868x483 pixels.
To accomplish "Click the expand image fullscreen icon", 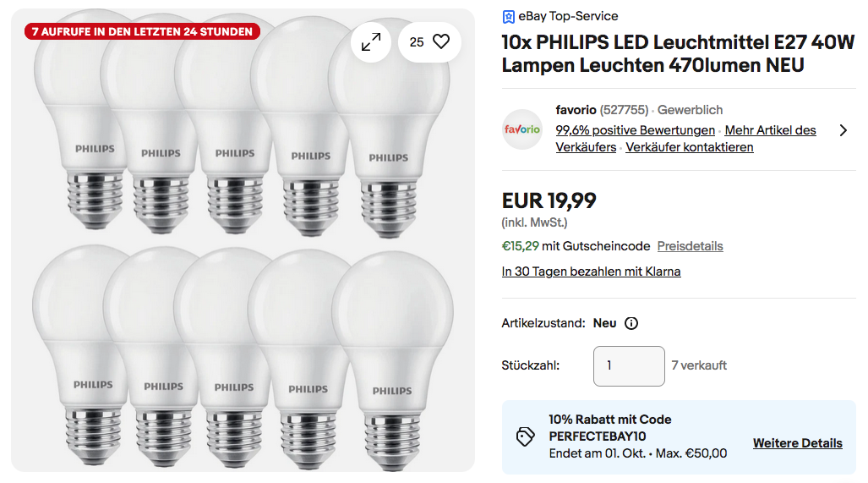I will coord(371,42).
